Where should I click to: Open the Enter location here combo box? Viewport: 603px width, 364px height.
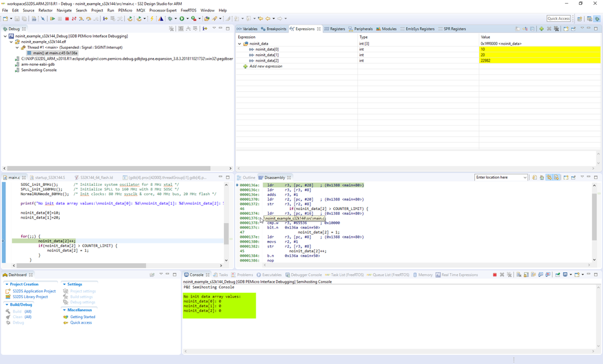(501, 177)
